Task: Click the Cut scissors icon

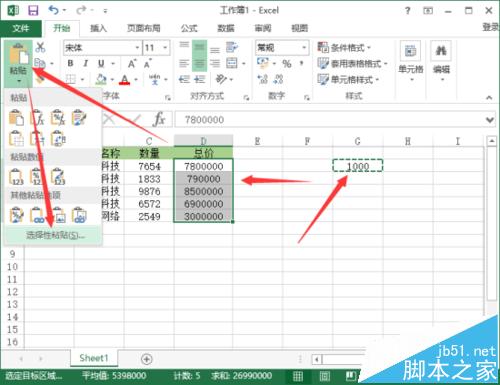Action: pyautogui.click(x=40, y=47)
